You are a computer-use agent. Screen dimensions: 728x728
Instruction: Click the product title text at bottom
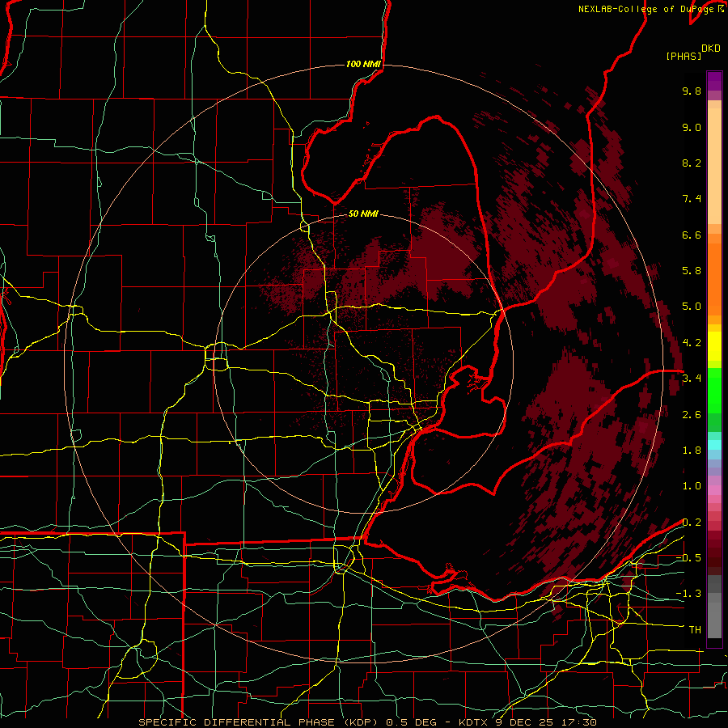pyautogui.click(x=368, y=722)
